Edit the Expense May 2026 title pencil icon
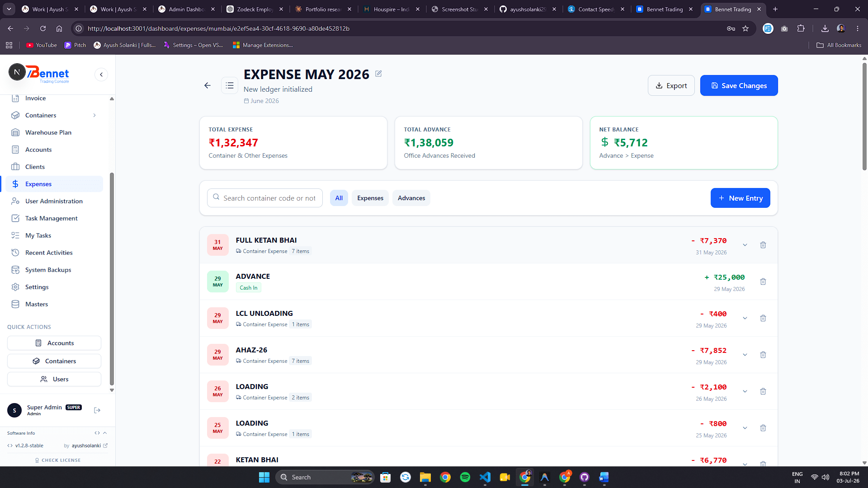868x488 pixels. [378, 74]
